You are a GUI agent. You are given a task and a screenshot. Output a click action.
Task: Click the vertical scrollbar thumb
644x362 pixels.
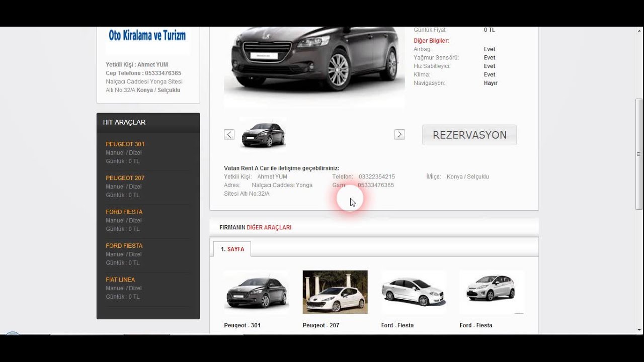coord(639,154)
